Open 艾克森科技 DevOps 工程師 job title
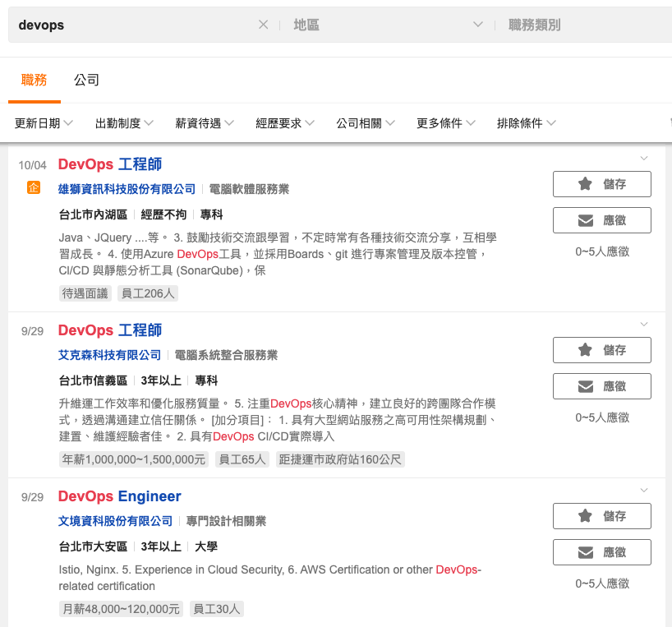Viewport: 672px width, 627px height. point(110,330)
